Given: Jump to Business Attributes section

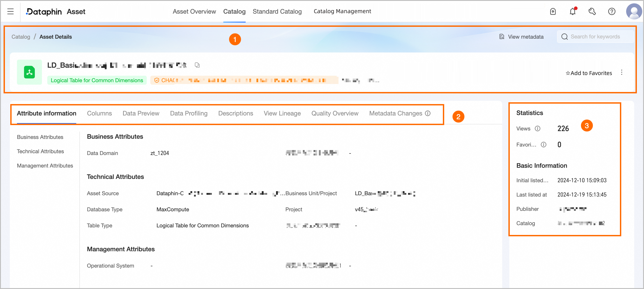Looking at the screenshot, I should click(x=40, y=137).
